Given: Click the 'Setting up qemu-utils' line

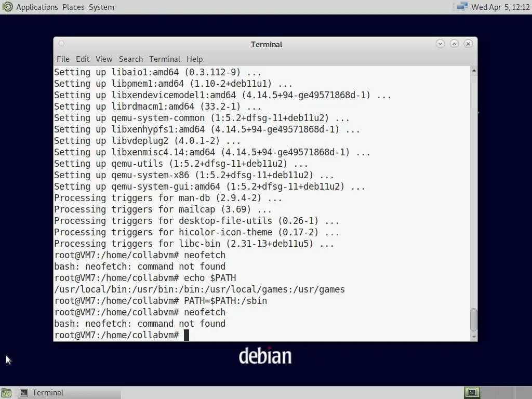Looking at the screenshot, I should [x=181, y=164].
